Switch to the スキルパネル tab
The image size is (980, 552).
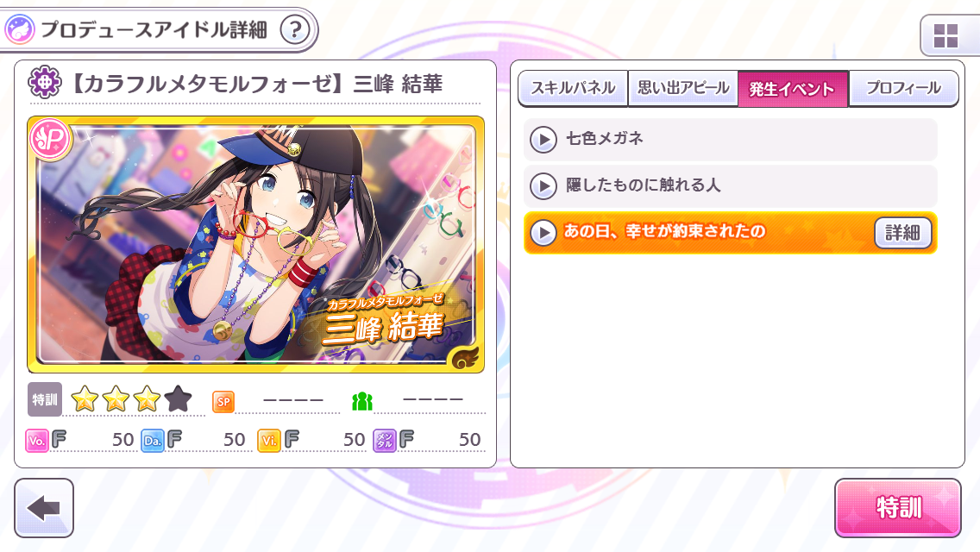pyautogui.click(x=573, y=88)
